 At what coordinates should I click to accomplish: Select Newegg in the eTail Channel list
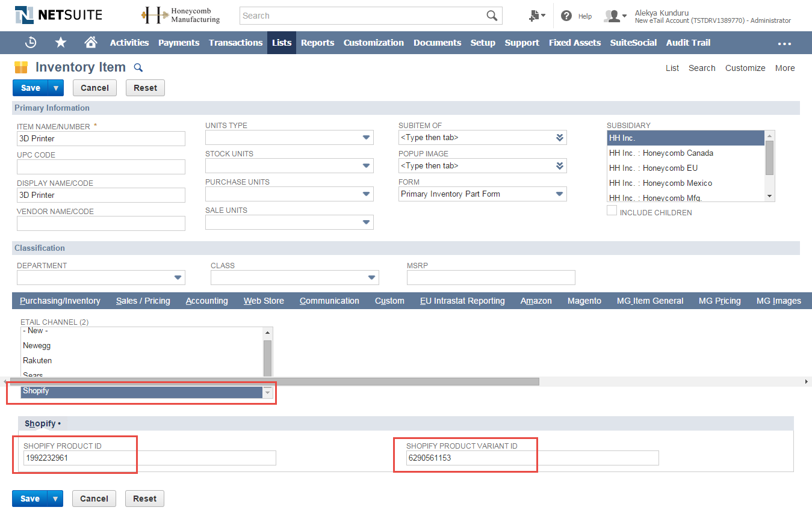[37, 345]
